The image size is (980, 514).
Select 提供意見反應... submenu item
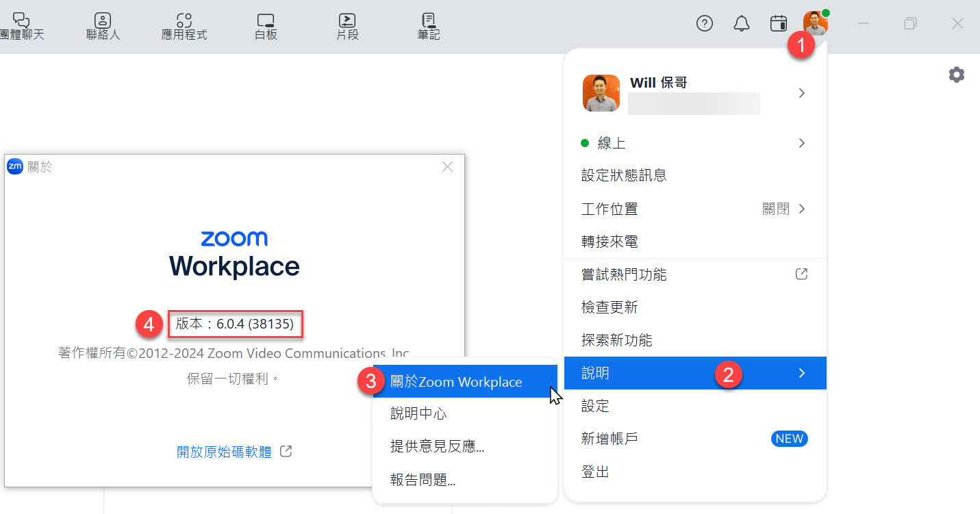tap(465, 447)
